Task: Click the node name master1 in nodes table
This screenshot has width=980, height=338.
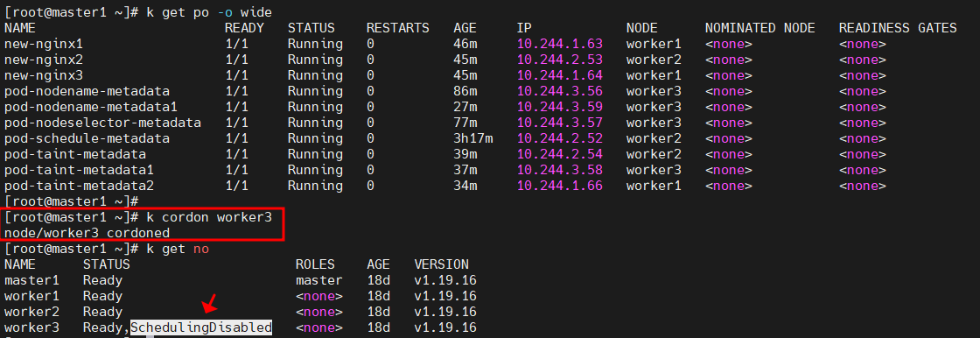Action: 31,280
